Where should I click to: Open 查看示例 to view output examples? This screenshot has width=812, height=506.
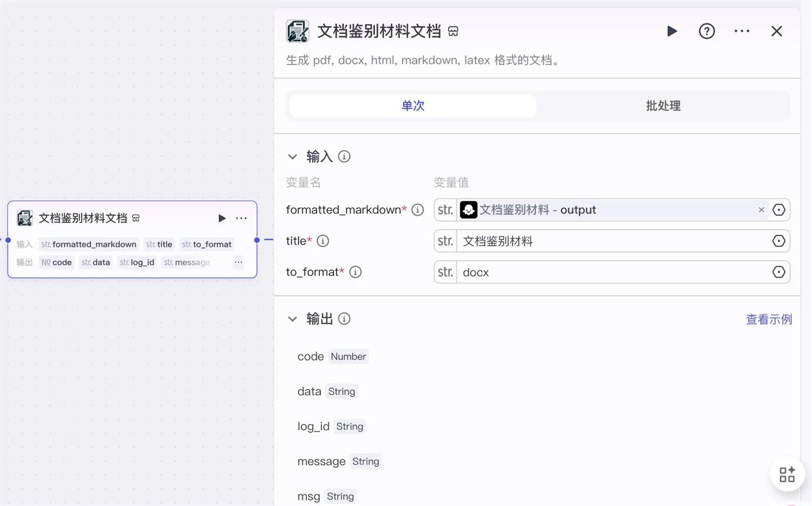769,319
